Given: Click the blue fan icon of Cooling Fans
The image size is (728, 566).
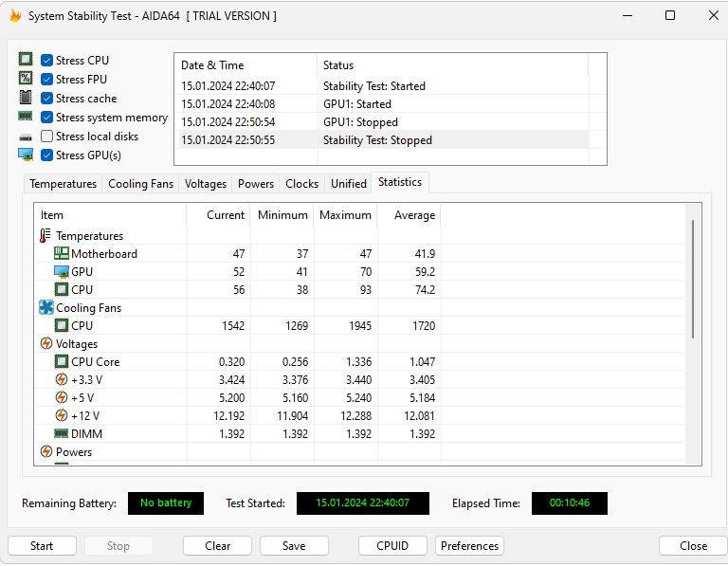Looking at the screenshot, I should 46,307.
